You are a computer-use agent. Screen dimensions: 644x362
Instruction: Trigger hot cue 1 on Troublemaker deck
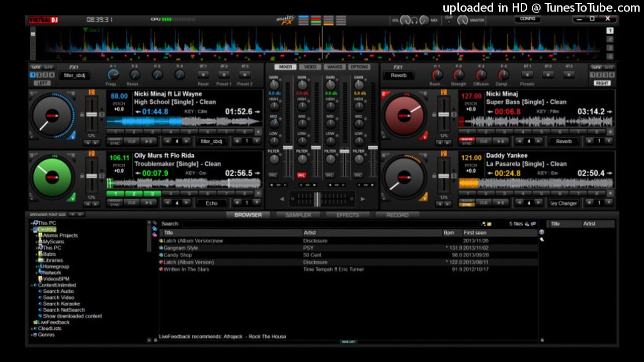click(x=115, y=194)
